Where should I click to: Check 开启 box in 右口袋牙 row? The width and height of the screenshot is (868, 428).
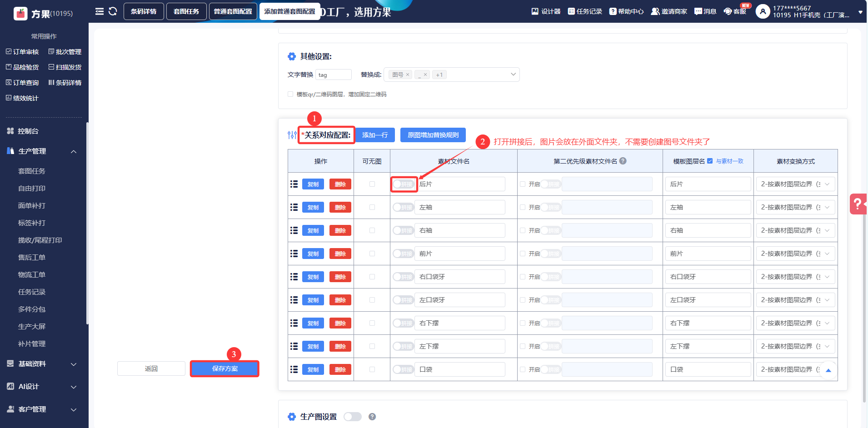(x=523, y=277)
